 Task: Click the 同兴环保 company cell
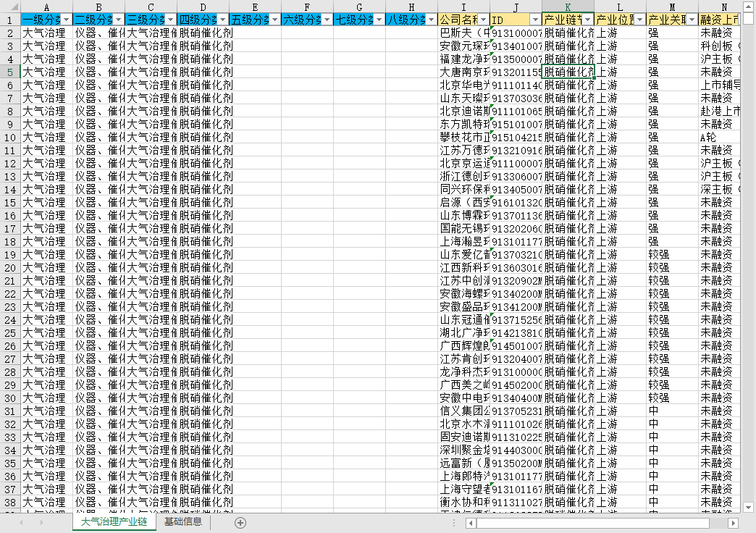(x=464, y=189)
